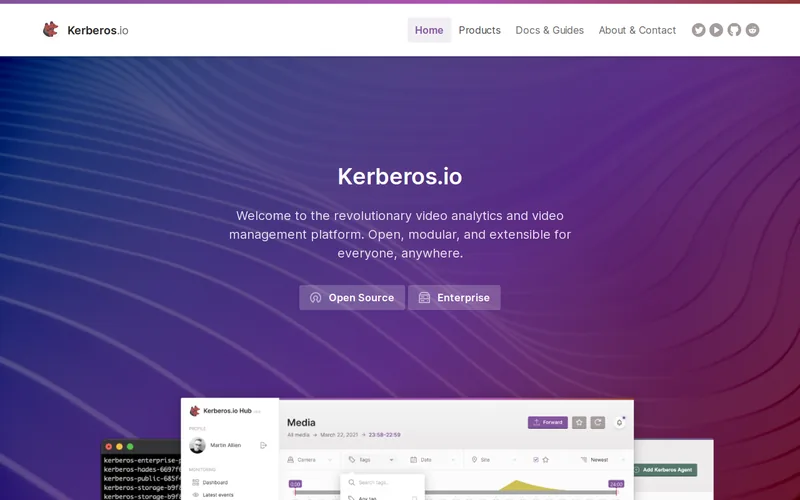800x500 pixels.
Task: Click the 0:00 timeline start marker
Action: [295, 484]
